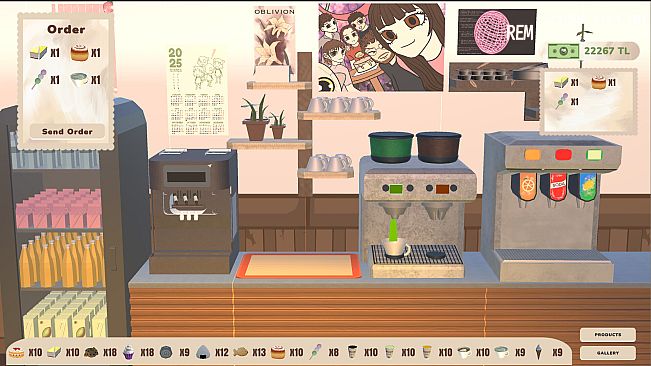Click cake slice on customer order ticket
651x366 pixels.
click(x=561, y=82)
